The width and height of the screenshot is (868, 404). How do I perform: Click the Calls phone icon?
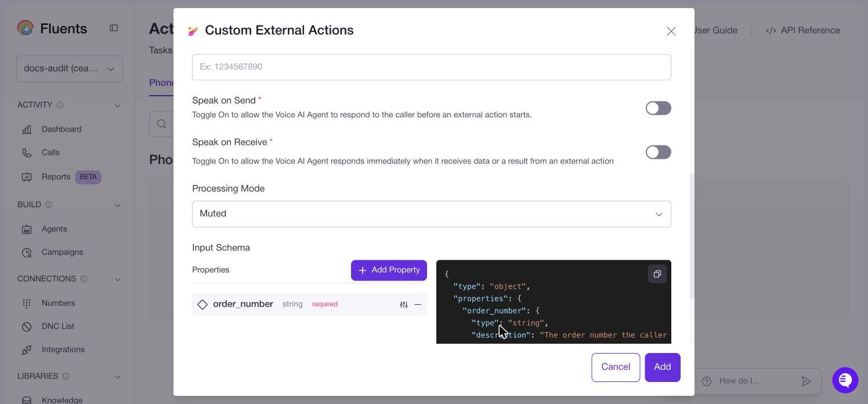tap(27, 152)
